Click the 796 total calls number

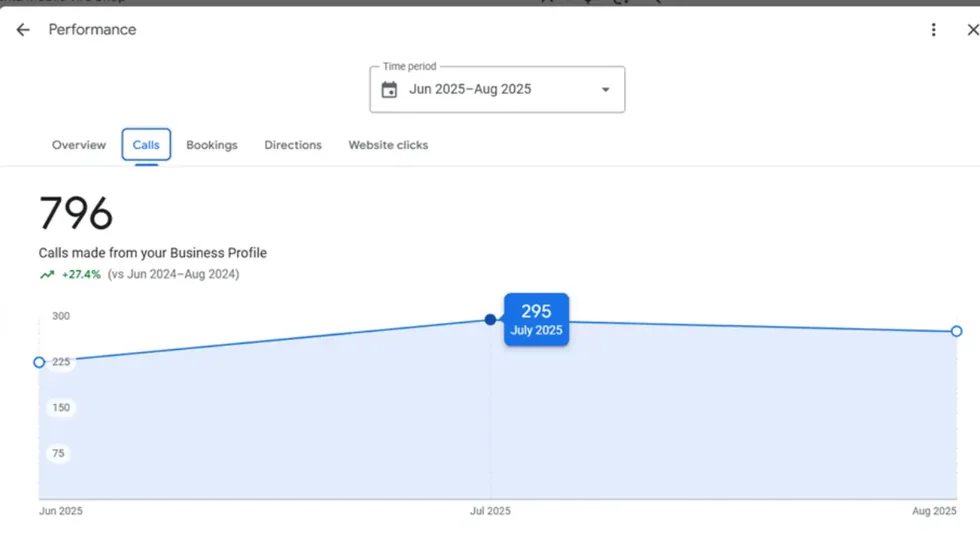point(76,213)
